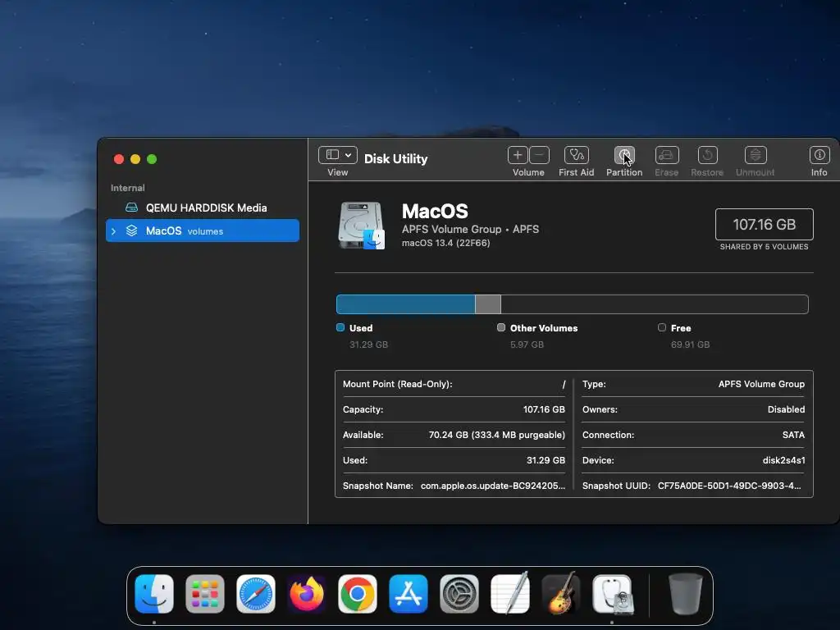Click the Erase toolbar icon
The width and height of the screenshot is (840, 630).
pyautogui.click(x=666, y=155)
